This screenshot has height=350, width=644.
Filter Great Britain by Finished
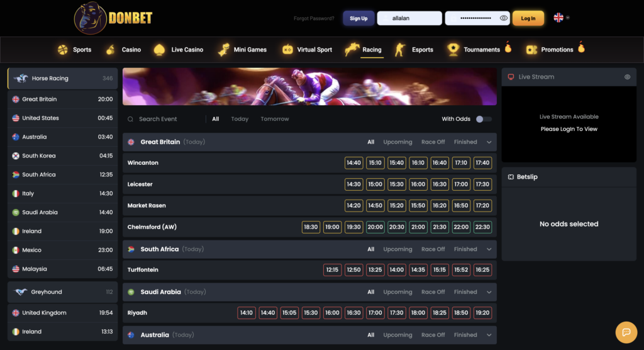(x=465, y=142)
